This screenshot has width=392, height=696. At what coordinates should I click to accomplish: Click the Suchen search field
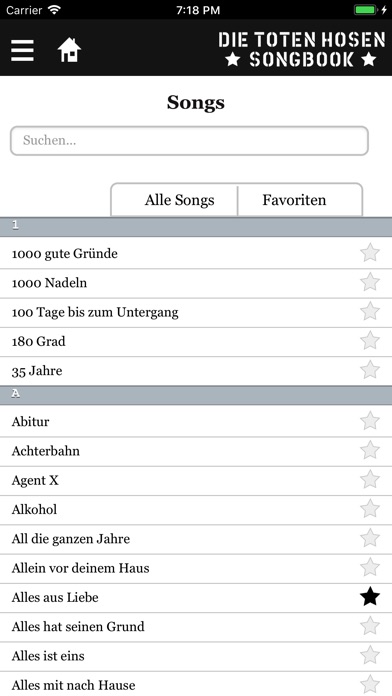click(x=190, y=141)
